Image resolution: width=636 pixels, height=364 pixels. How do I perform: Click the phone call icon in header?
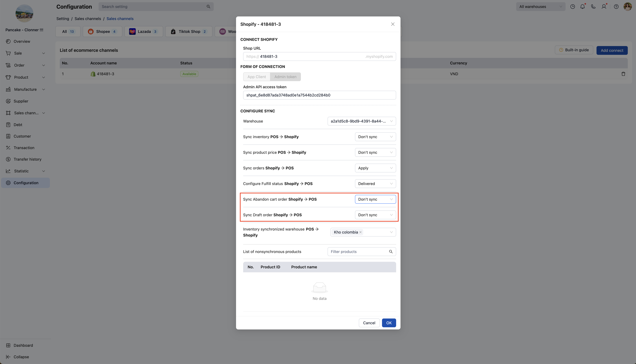tap(593, 7)
